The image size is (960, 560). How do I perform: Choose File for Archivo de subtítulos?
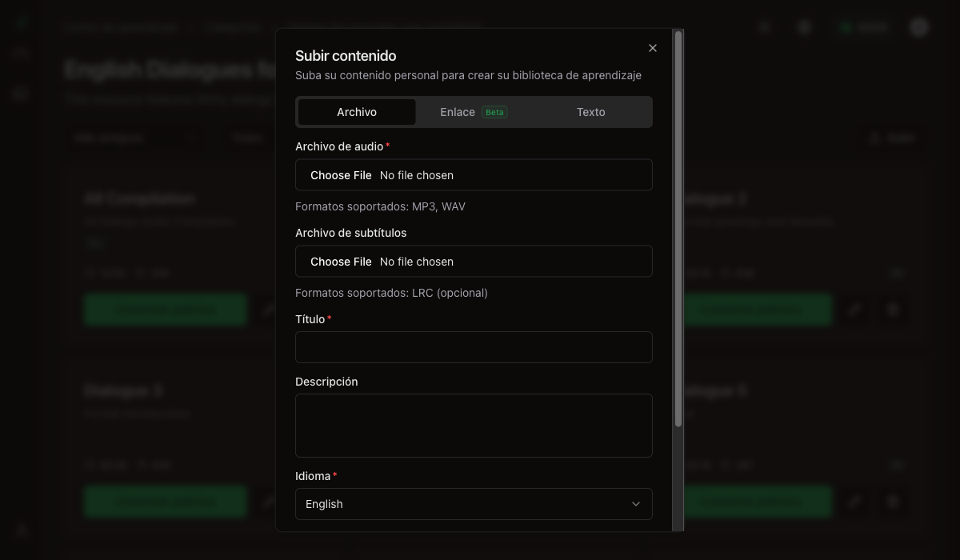tap(341, 262)
